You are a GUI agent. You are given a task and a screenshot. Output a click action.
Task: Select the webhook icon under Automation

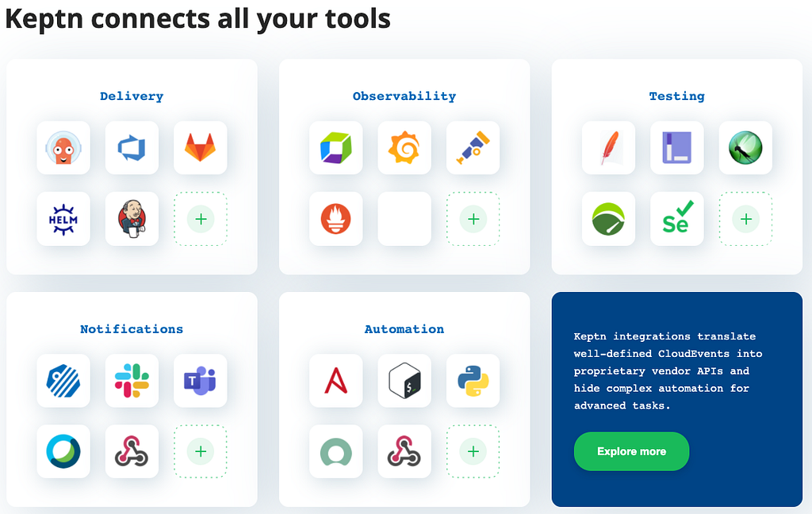tap(404, 451)
